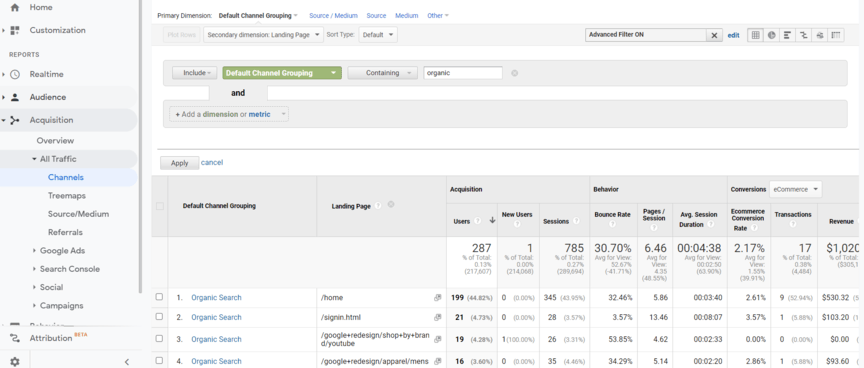Switch primary dimension to Medium
Viewport: 864px width, 368px height.
(x=407, y=15)
